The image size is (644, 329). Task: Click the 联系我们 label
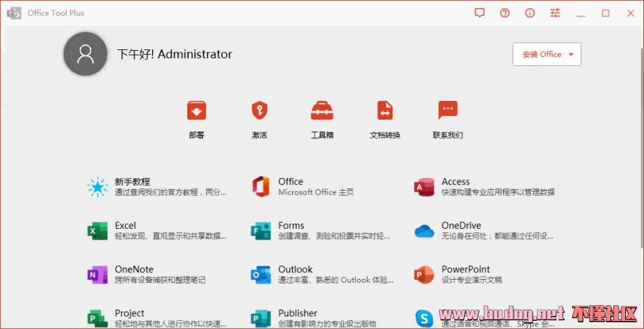[448, 135]
